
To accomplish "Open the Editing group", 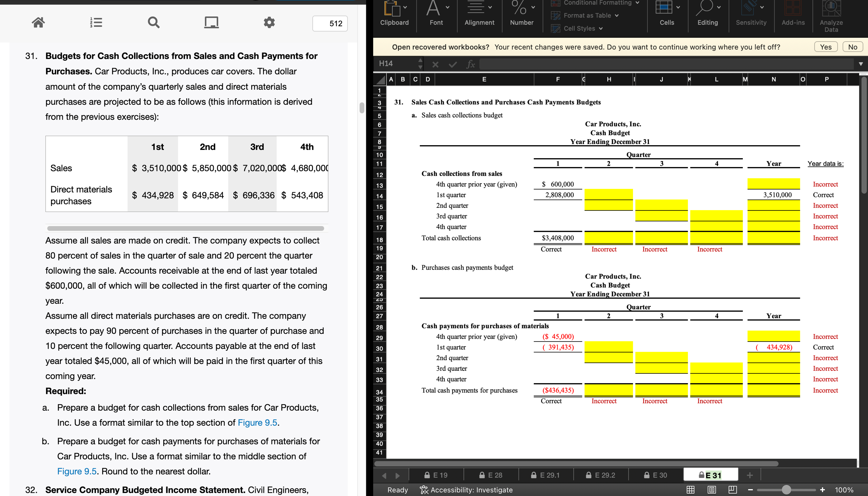I will tap(708, 14).
